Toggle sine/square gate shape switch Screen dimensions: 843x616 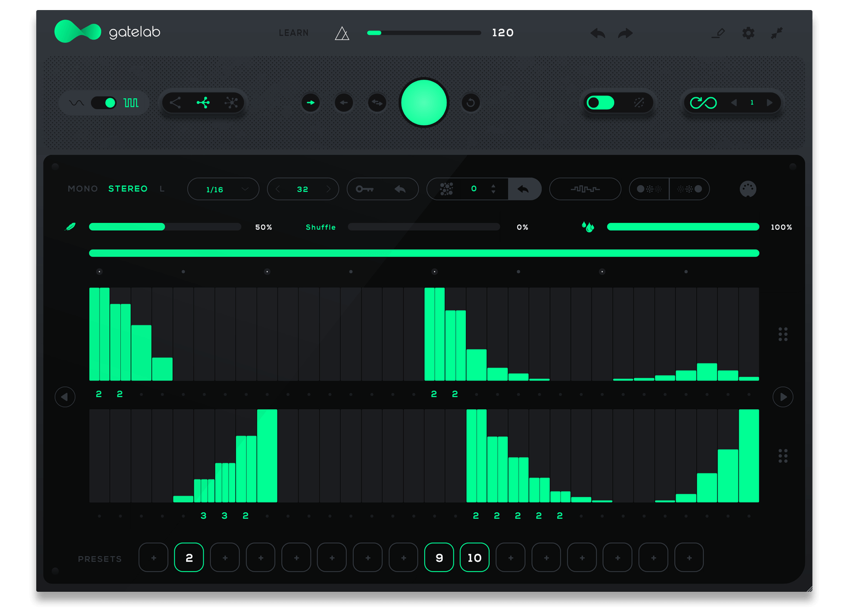(104, 103)
